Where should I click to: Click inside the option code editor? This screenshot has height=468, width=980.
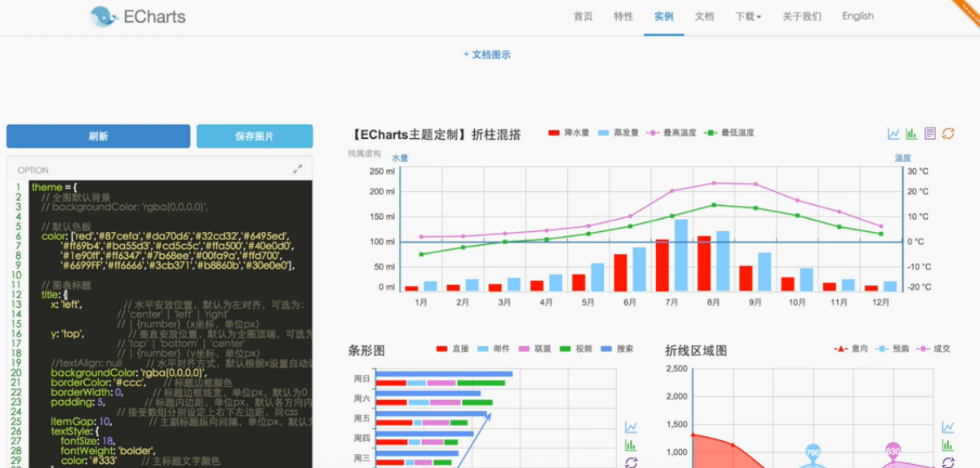pos(171,323)
